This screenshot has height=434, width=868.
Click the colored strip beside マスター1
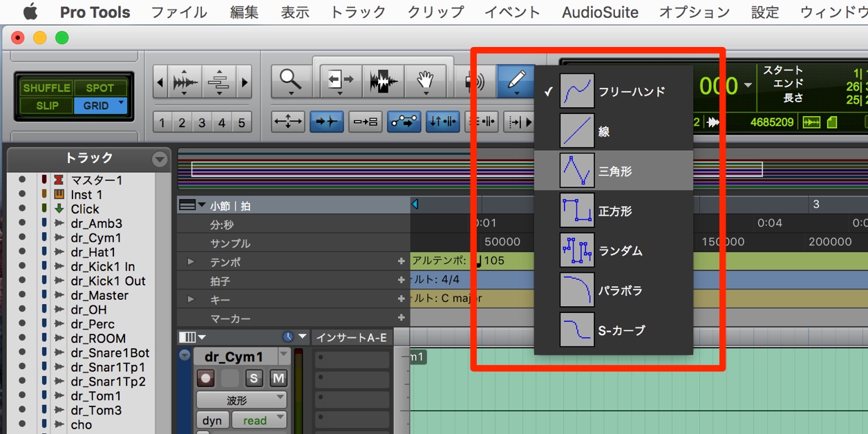[x=44, y=180]
